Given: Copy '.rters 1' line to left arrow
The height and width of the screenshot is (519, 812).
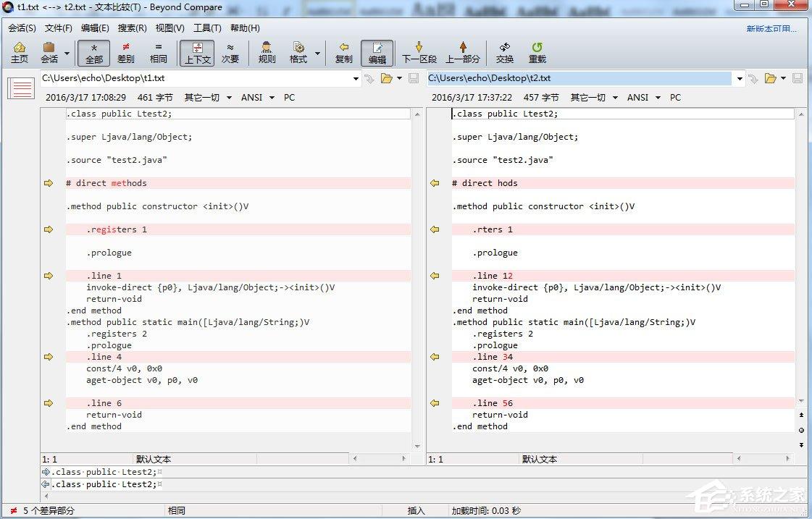Looking at the screenshot, I should click(435, 229).
